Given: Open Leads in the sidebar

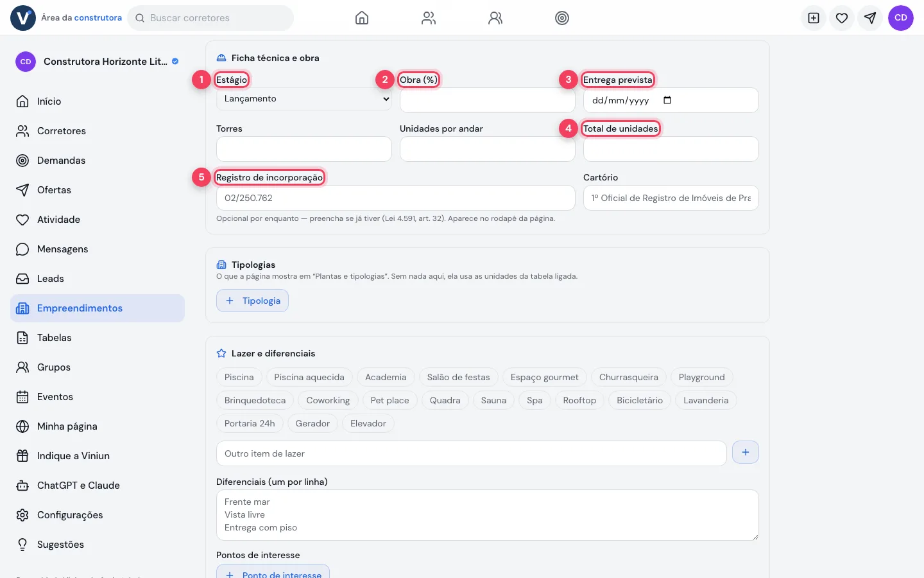Looking at the screenshot, I should click(98, 279).
